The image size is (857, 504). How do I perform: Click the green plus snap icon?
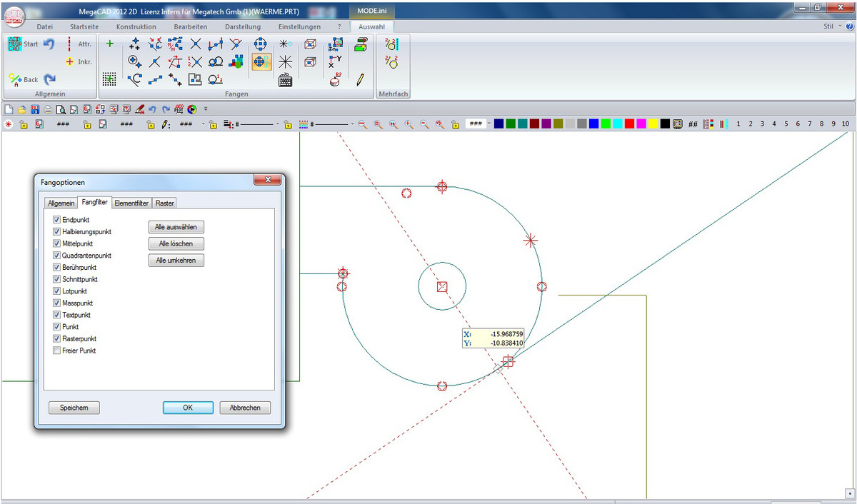[110, 44]
